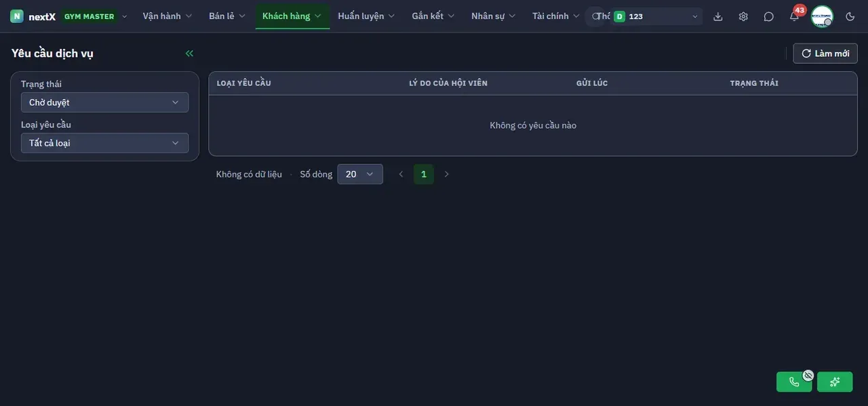The height and width of the screenshot is (406, 868).
Task: Open the Tài chính menu
Action: pos(555,16)
